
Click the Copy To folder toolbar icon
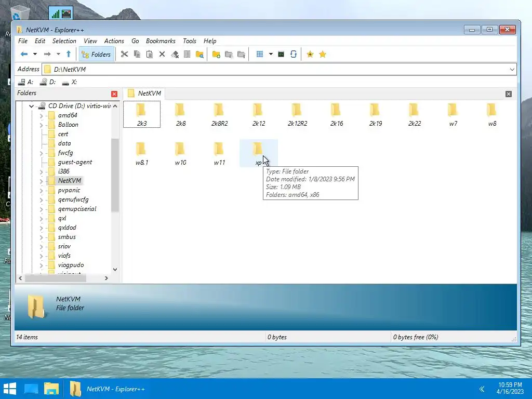click(229, 54)
